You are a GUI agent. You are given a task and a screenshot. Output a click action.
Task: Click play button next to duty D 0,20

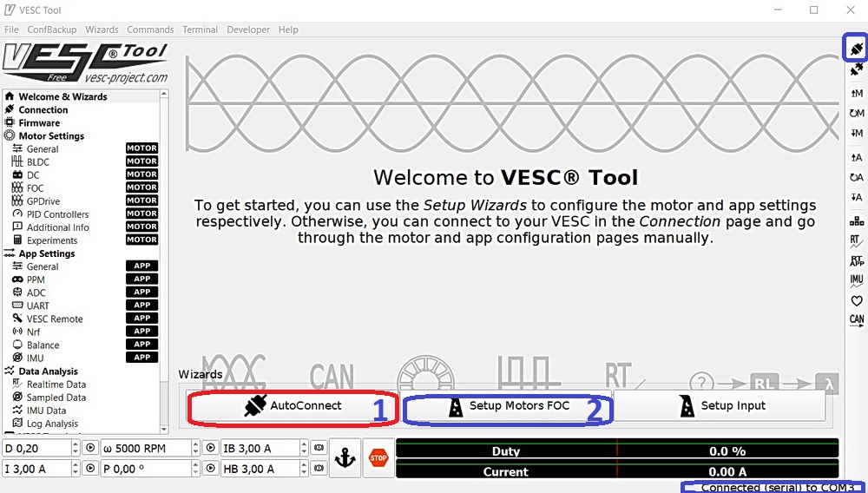90,449
